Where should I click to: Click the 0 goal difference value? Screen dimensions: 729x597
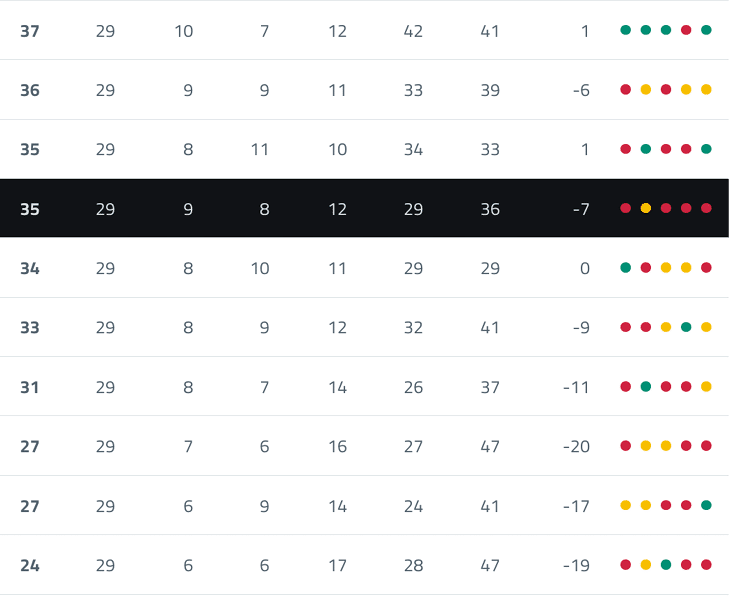pyautogui.click(x=585, y=269)
